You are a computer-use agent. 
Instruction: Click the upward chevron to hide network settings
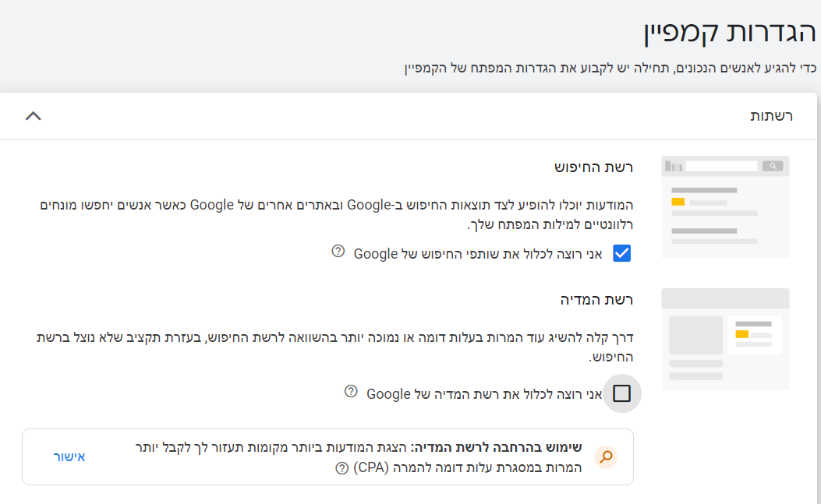click(32, 115)
